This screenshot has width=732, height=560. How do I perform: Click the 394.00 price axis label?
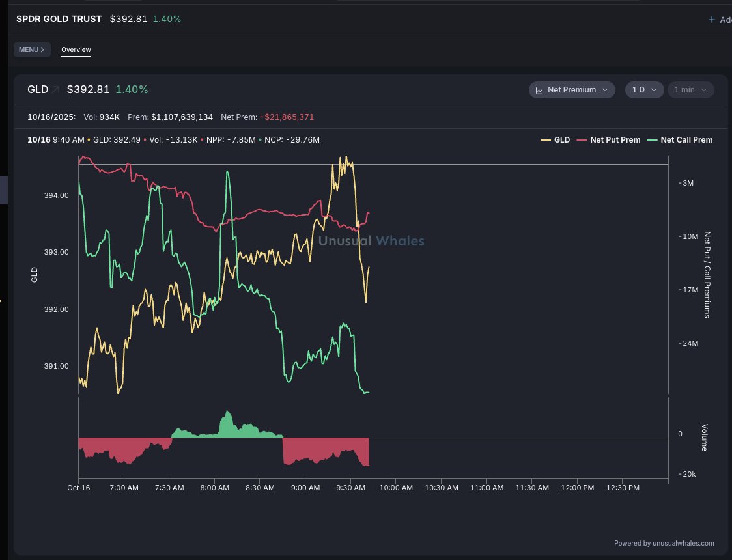click(x=55, y=195)
